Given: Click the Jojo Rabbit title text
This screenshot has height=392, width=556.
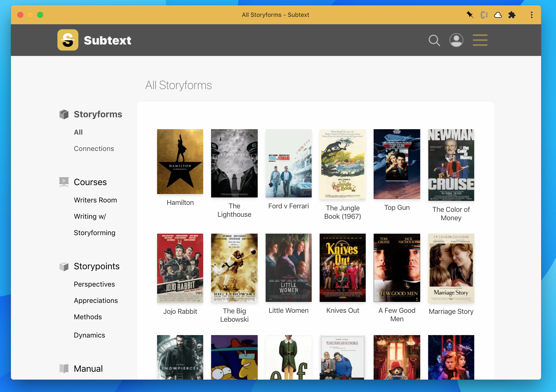Looking at the screenshot, I should click(x=180, y=311).
